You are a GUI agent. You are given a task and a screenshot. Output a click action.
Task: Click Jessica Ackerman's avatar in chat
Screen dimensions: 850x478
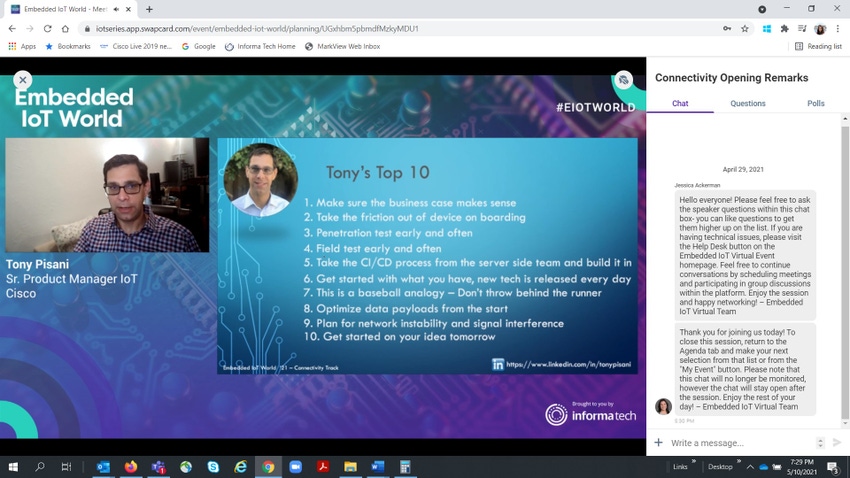pos(663,406)
